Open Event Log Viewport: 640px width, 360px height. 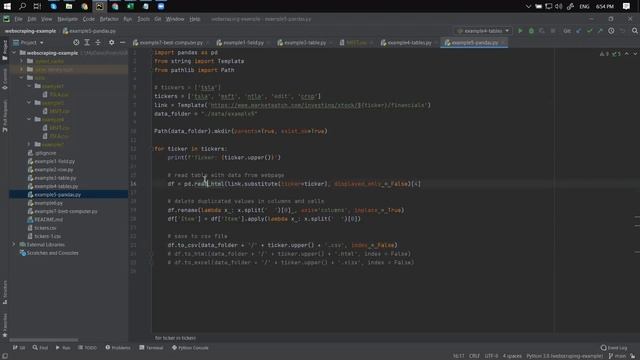pos(614,348)
